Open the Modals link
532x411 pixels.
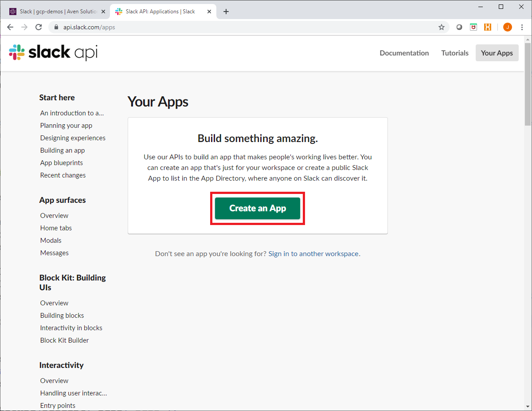coord(51,241)
